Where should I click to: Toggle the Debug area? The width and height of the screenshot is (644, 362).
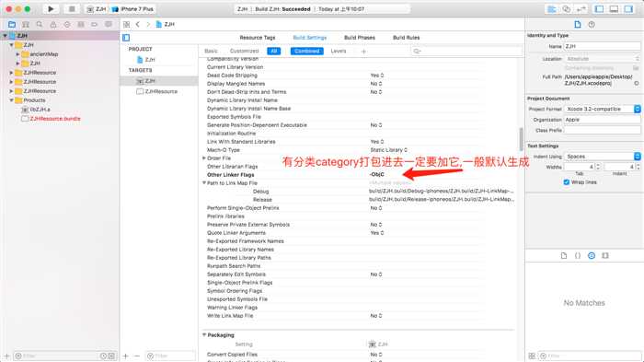coord(614,9)
